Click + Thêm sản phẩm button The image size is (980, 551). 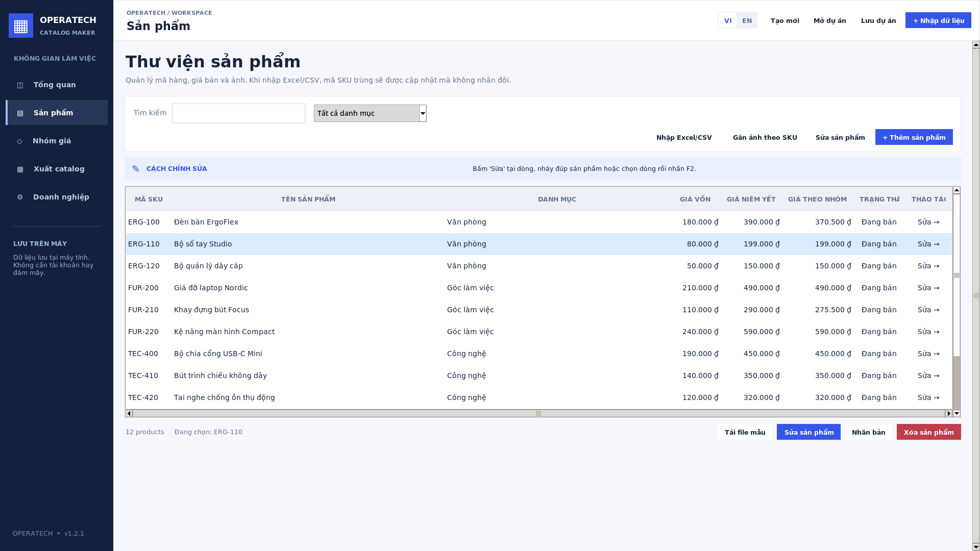(914, 137)
